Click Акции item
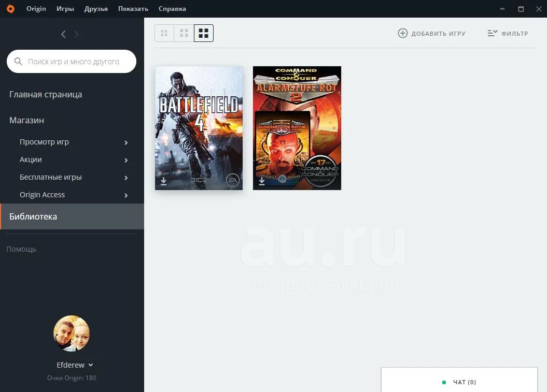547x392 pixels. coord(31,159)
